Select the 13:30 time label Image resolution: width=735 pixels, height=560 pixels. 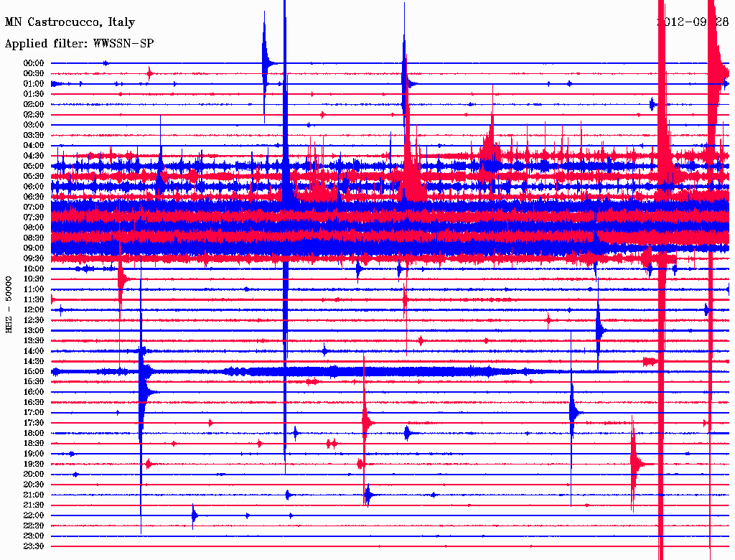pos(34,340)
